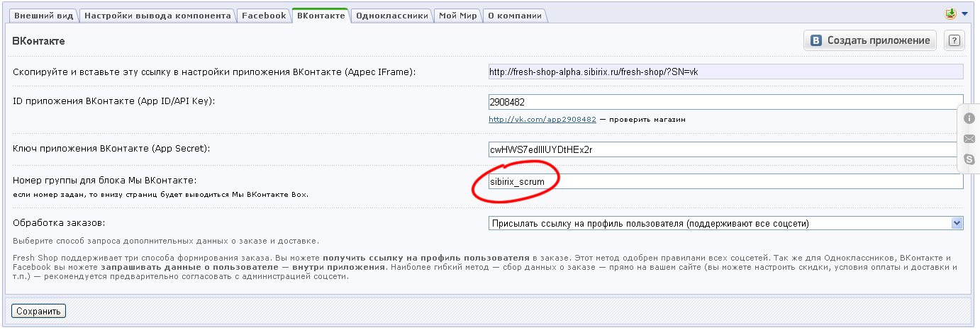This screenshot has height=330, width=980.
Task: Open the vk.com/app2908482 link
Action: click(x=542, y=120)
